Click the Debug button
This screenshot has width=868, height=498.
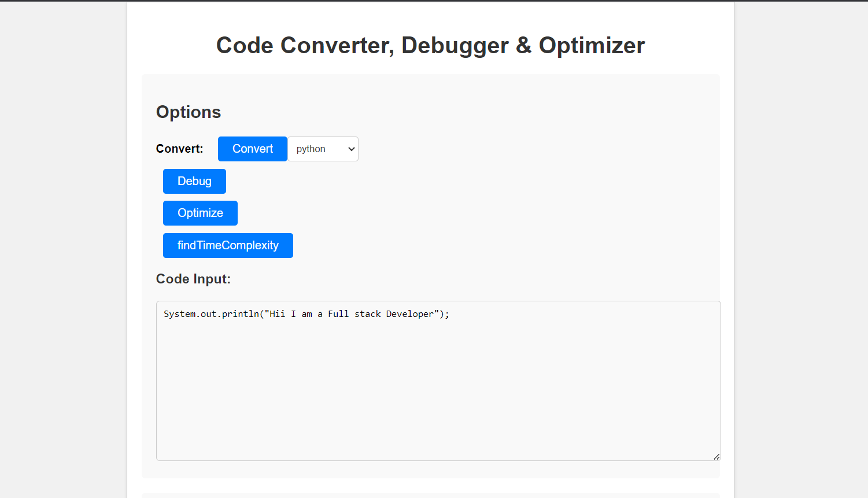(194, 182)
